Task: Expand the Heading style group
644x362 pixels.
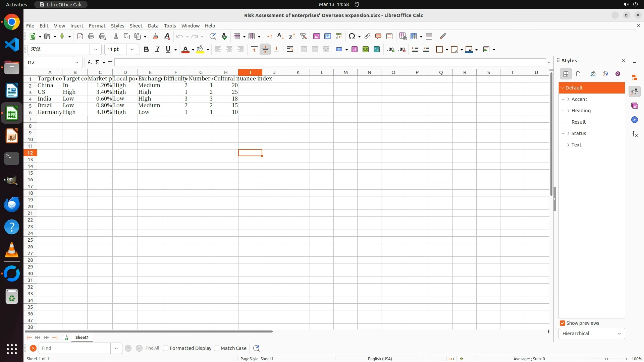Action: (568, 111)
